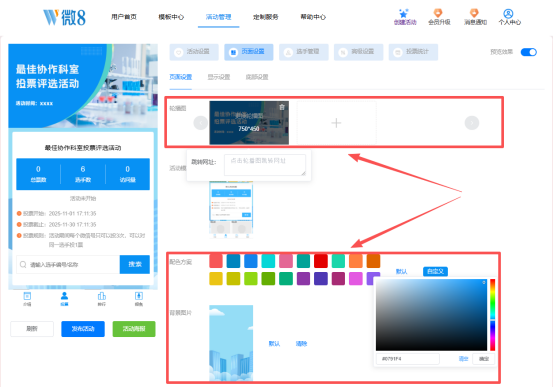This screenshot has width=554, height=387.
Task: Pick the cyan swatch in first row
Action: [x=268, y=261]
